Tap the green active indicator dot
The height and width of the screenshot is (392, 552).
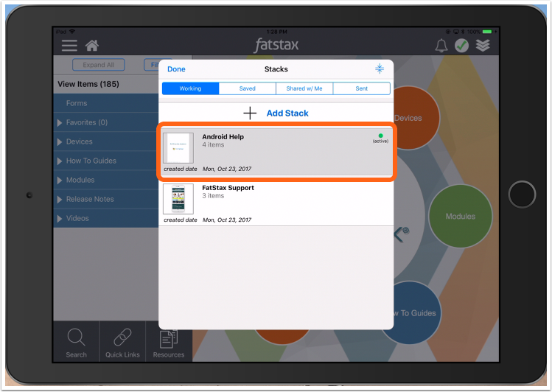point(380,136)
